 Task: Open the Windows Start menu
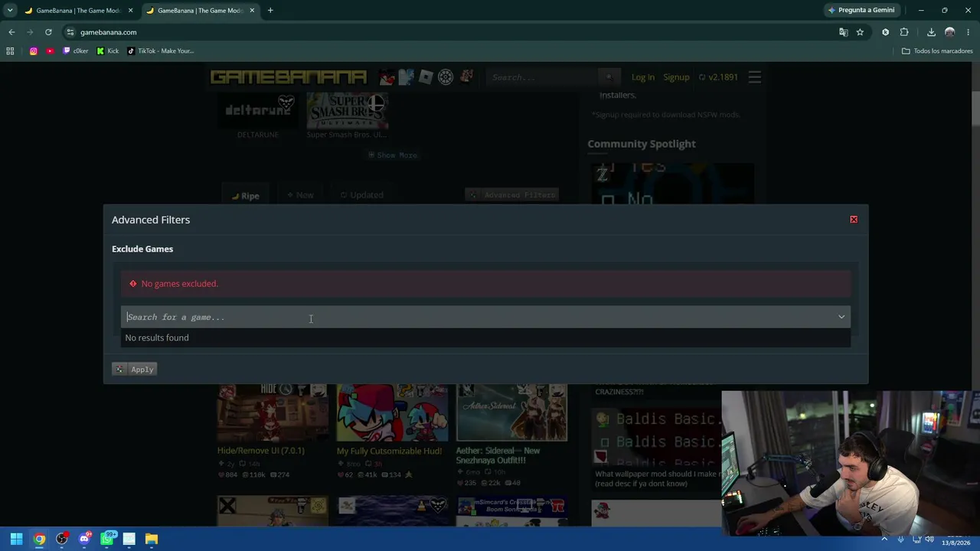click(16, 539)
